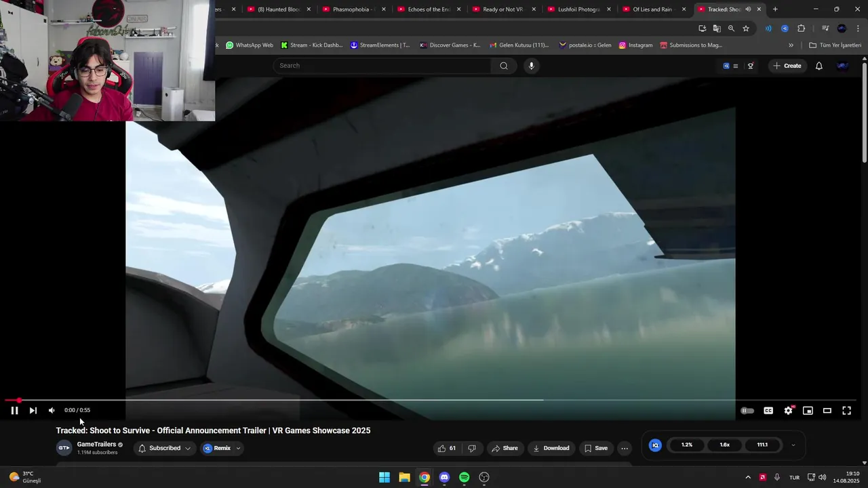Install app icon in address bar

pos(702,28)
